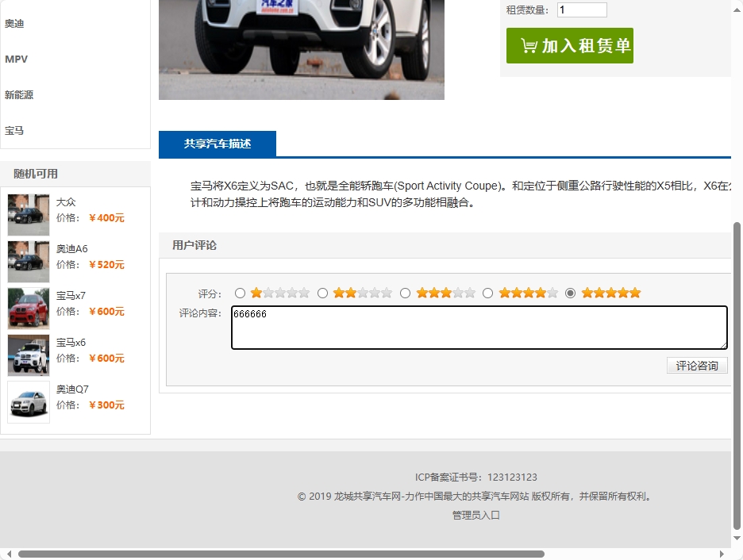Open the white 奥迪Q7 thumbnail
The image size is (743, 560).
click(28, 402)
